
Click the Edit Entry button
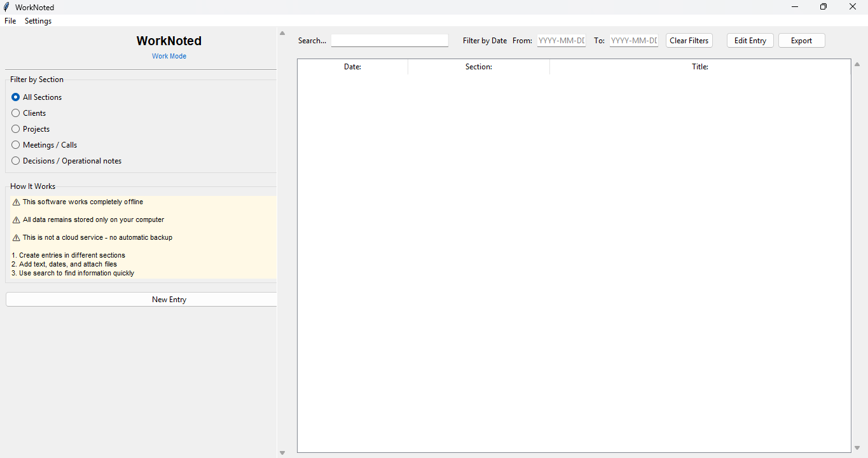750,41
